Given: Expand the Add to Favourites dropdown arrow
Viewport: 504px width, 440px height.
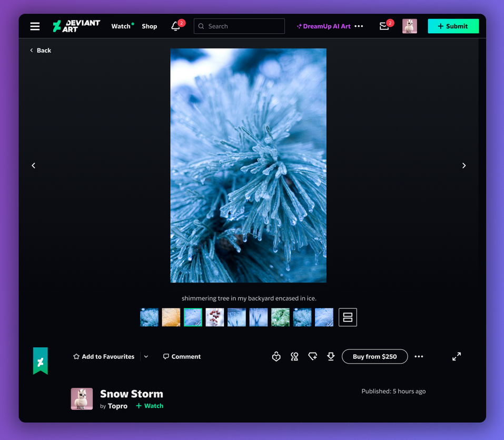Looking at the screenshot, I should point(146,356).
